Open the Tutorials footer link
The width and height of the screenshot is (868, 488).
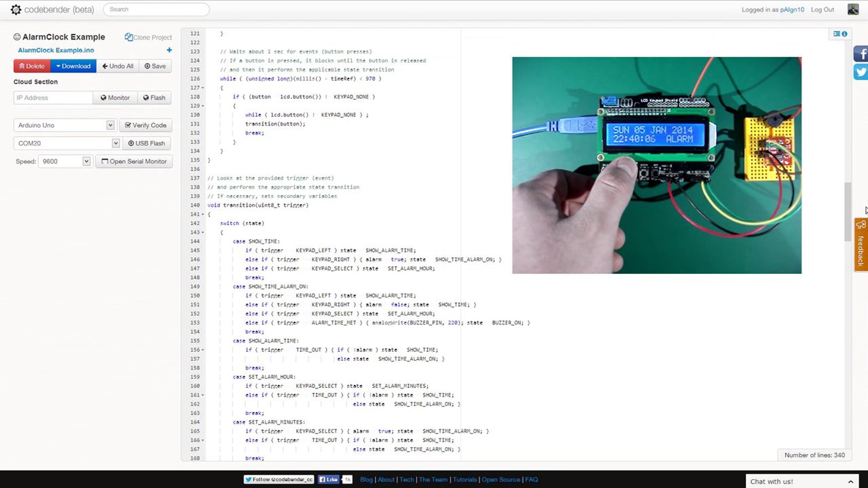tap(464, 479)
